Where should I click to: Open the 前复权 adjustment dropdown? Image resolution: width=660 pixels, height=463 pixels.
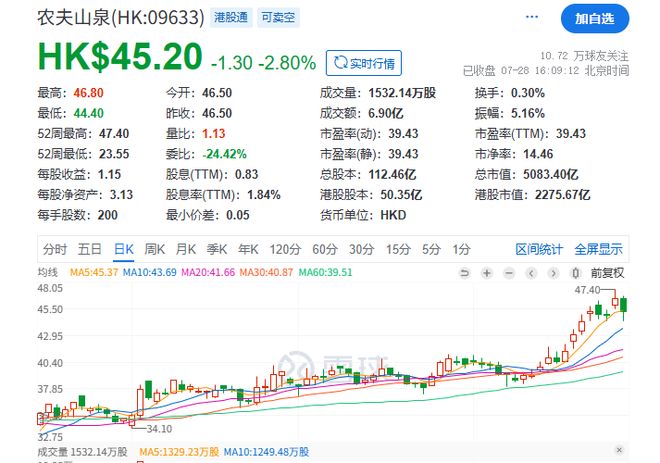pos(607,273)
